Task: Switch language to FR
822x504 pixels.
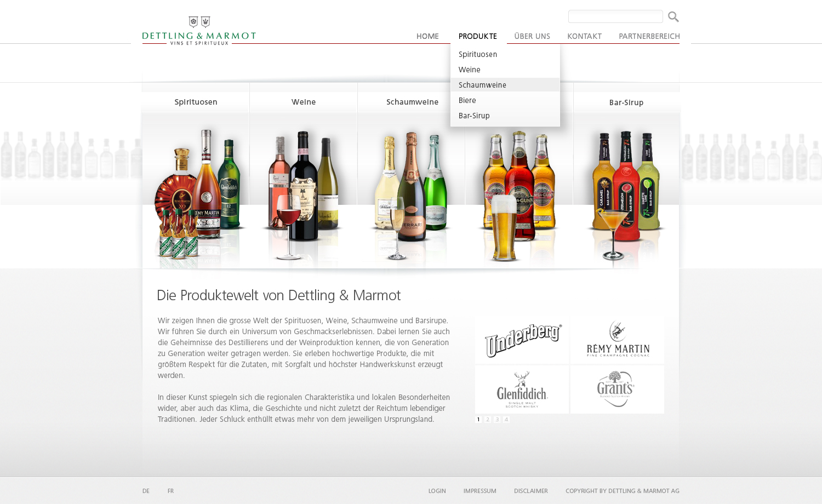Action: point(170,491)
